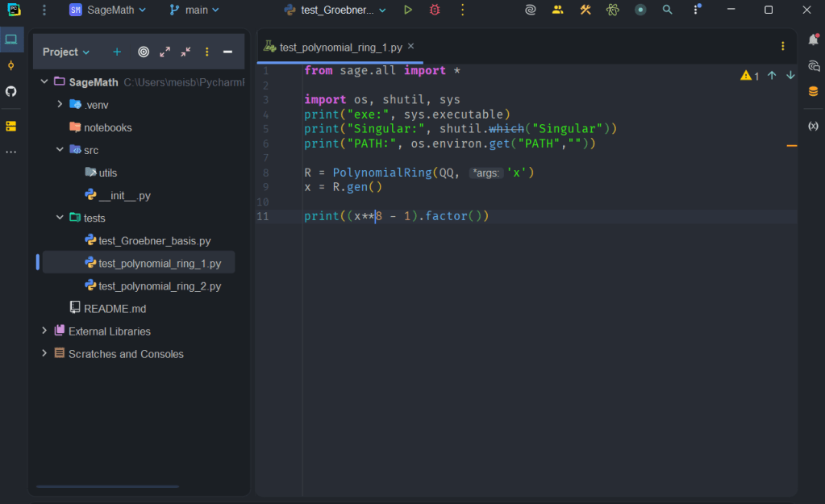Expand the .venv folder
The image size is (825, 504).
[x=59, y=104]
